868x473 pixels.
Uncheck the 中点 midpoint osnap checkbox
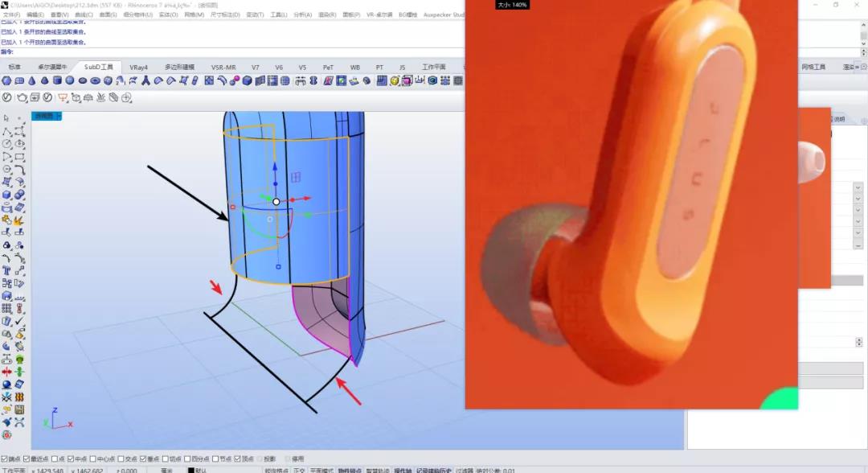(x=70, y=459)
